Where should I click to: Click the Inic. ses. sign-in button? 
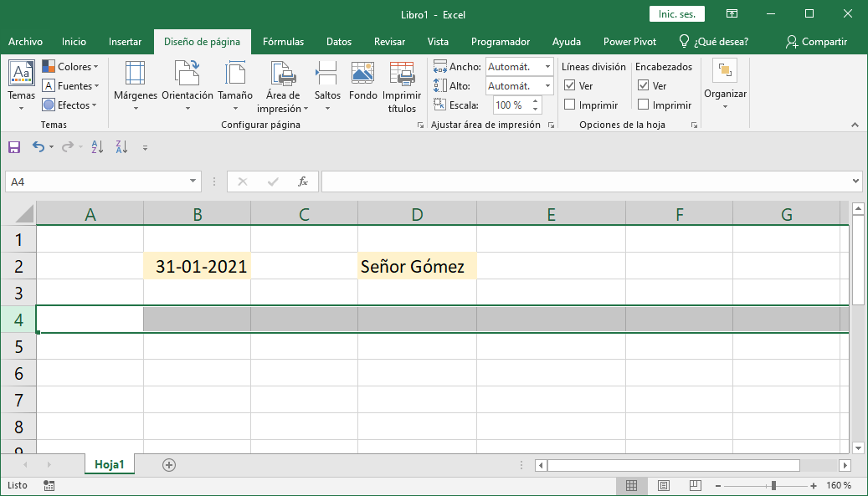point(676,14)
